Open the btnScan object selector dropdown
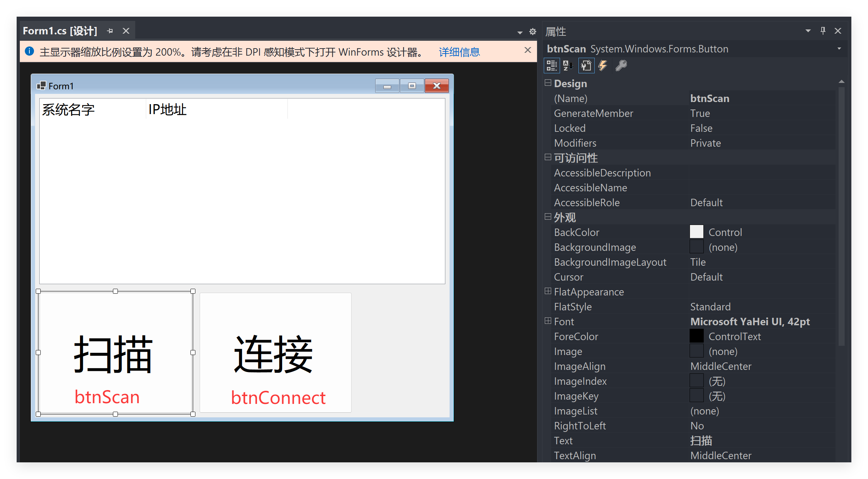This screenshot has width=868, height=479. click(x=839, y=49)
